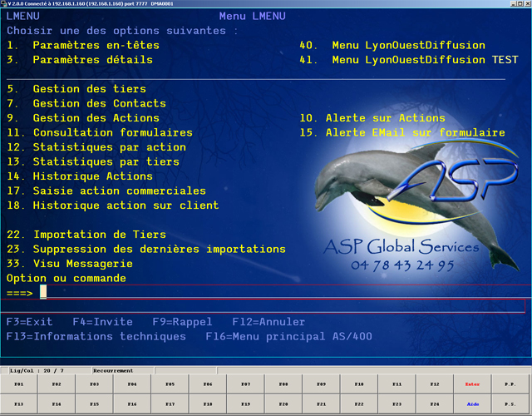Click the F13 function key button

point(19,404)
